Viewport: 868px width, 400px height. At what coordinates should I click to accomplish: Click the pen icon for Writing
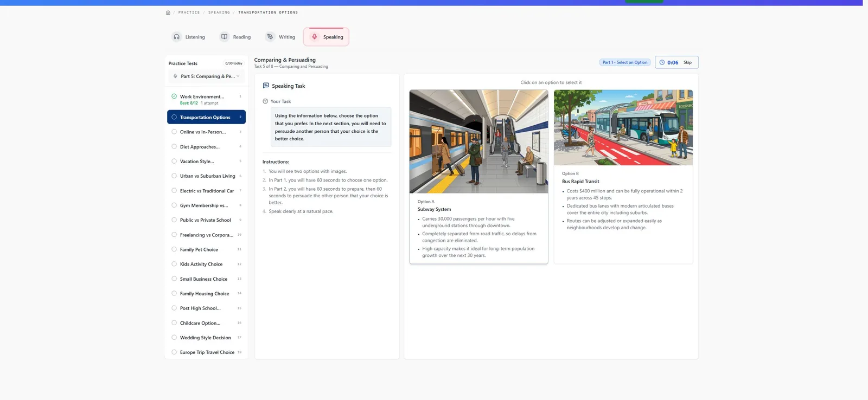click(x=270, y=37)
